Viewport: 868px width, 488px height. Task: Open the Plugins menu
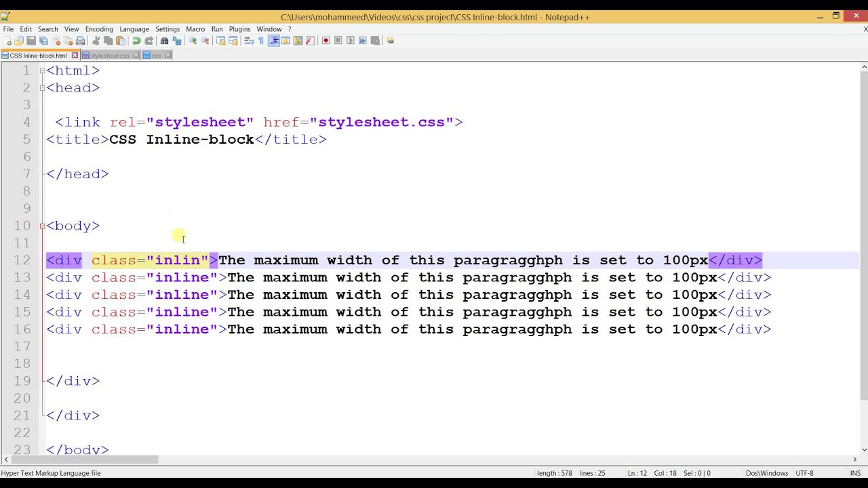point(239,29)
